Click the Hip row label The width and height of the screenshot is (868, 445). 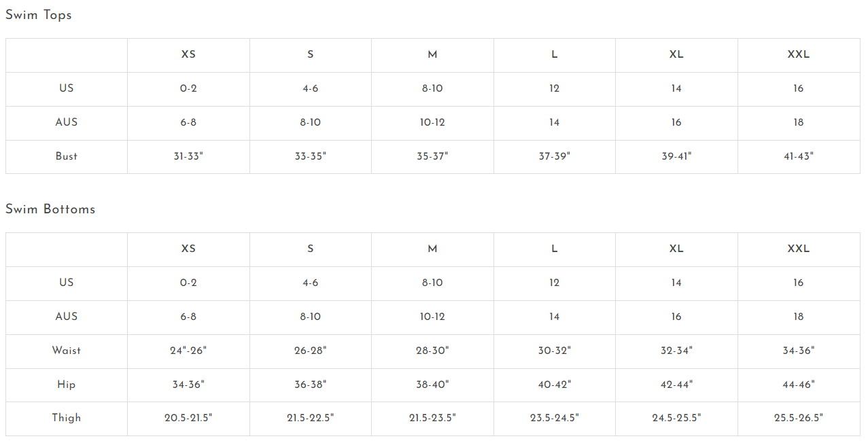(x=67, y=385)
